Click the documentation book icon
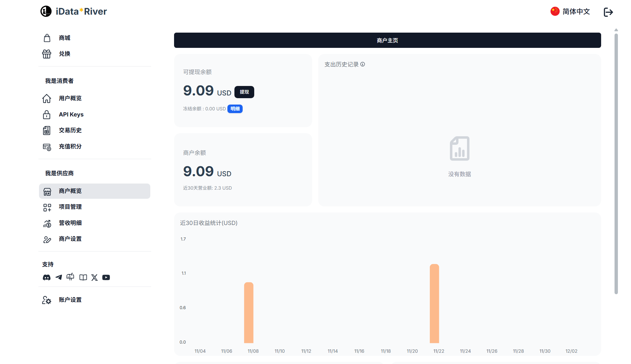The height and width of the screenshot is (364, 631). 83,277
